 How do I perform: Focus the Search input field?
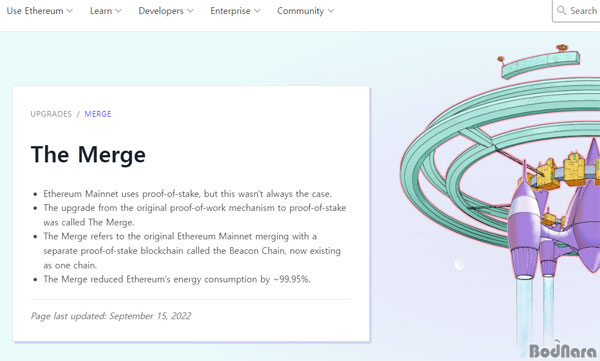(576, 11)
